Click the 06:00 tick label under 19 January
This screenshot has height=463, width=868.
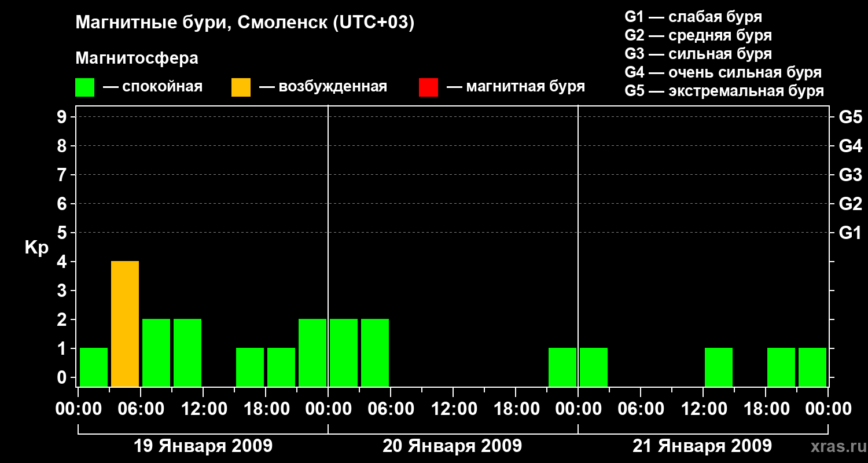(x=141, y=409)
